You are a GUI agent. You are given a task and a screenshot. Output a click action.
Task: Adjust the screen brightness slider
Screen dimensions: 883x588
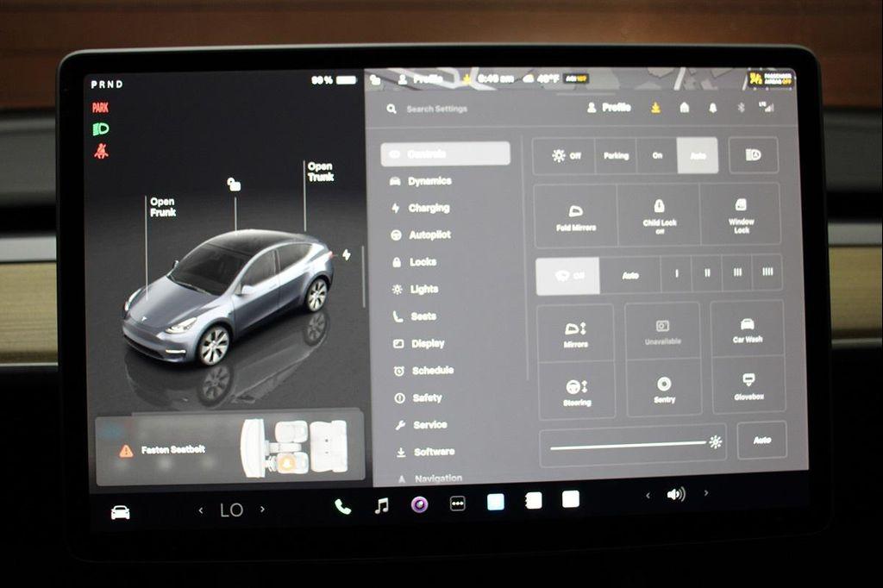pyautogui.click(x=634, y=441)
